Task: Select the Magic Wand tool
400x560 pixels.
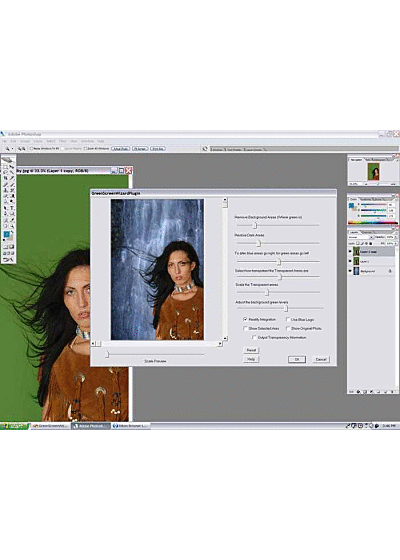Action: pos(12,172)
